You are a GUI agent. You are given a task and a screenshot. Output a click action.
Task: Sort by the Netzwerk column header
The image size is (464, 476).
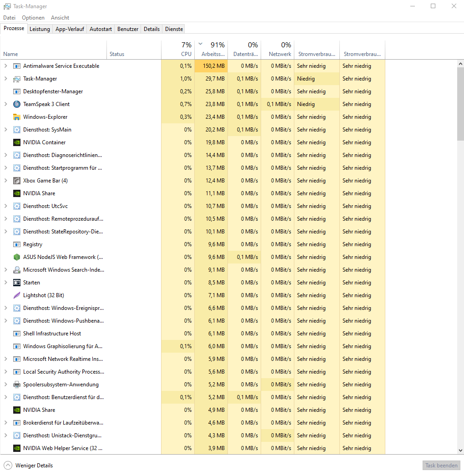coord(277,50)
